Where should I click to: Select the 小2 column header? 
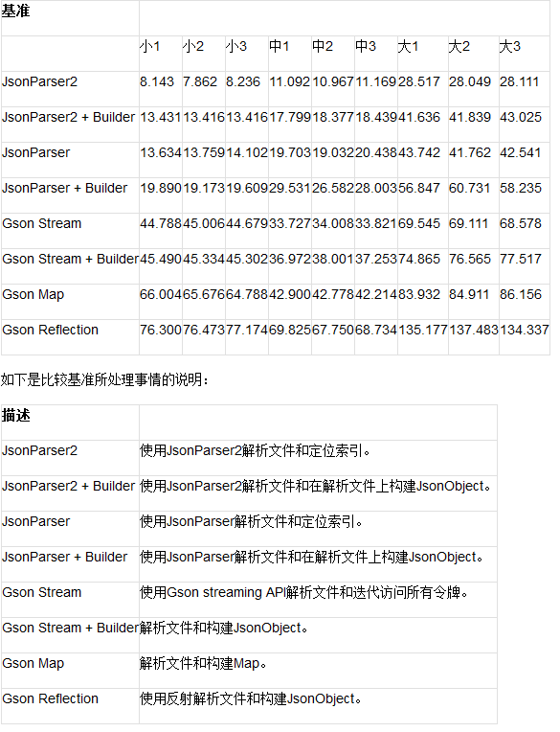[193, 46]
